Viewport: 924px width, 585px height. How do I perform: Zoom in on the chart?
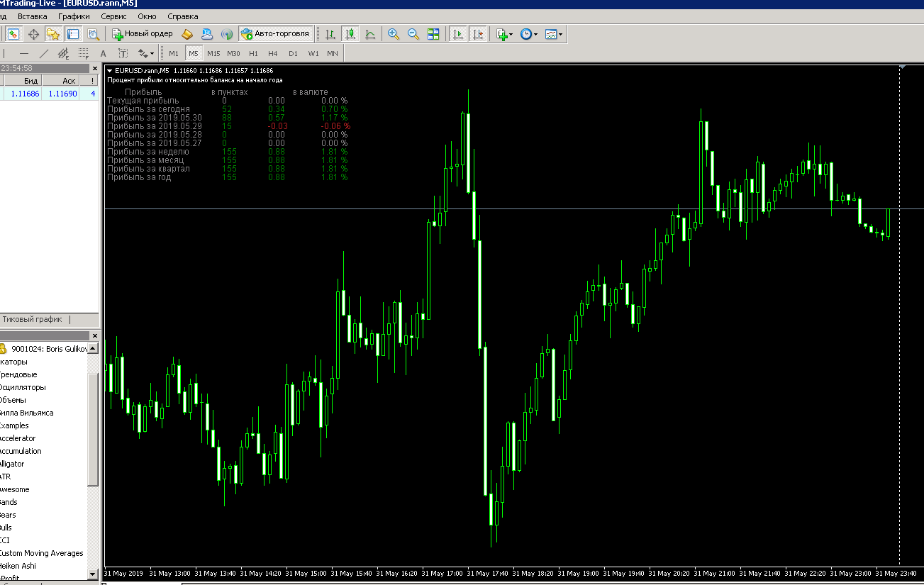(x=394, y=33)
